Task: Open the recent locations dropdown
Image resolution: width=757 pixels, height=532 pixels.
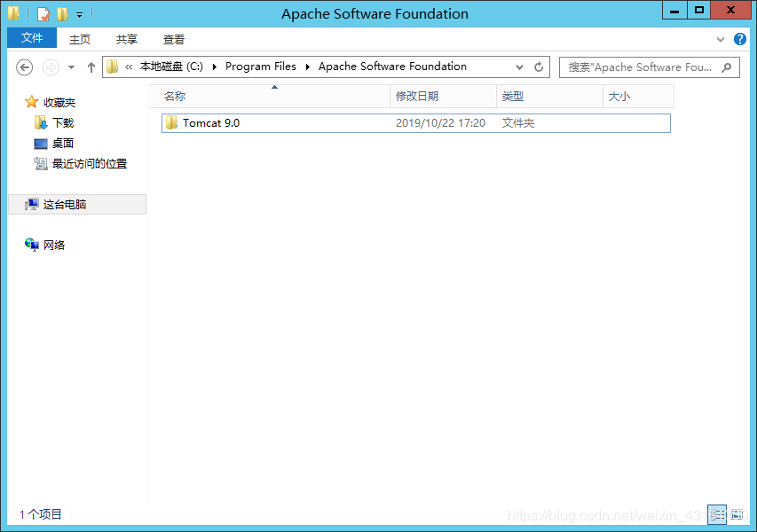Action: 72,67
